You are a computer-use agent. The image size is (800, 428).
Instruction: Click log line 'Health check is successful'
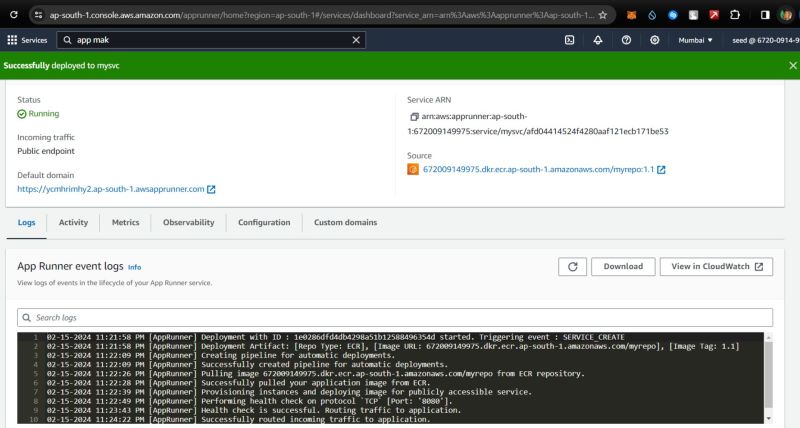pos(254,411)
